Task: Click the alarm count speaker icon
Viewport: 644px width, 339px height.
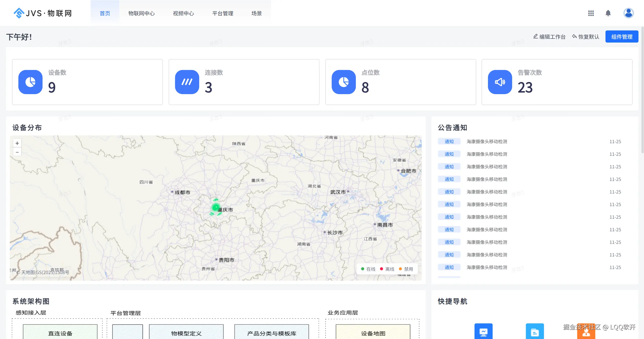Action: (x=500, y=82)
